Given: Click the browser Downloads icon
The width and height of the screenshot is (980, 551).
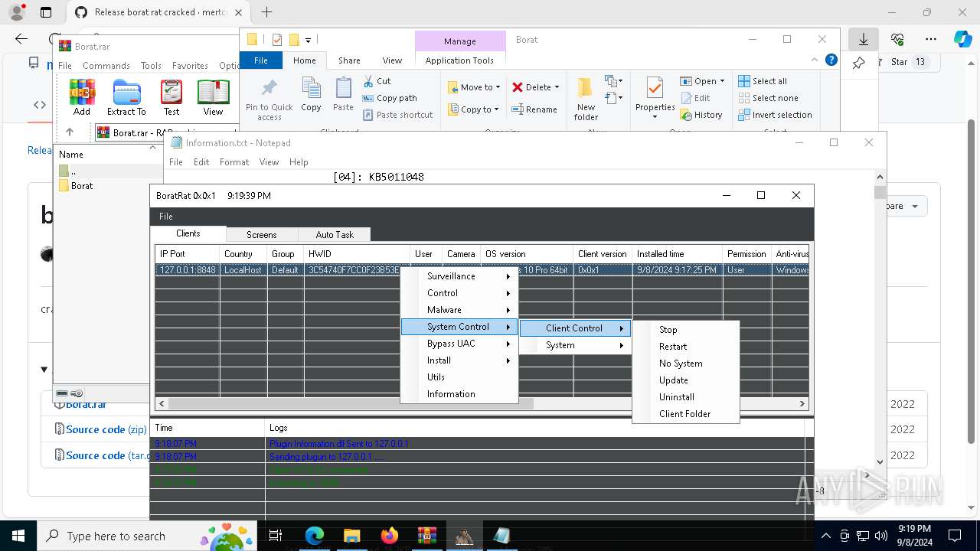Looking at the screenshot, I should tap(863, 39).
